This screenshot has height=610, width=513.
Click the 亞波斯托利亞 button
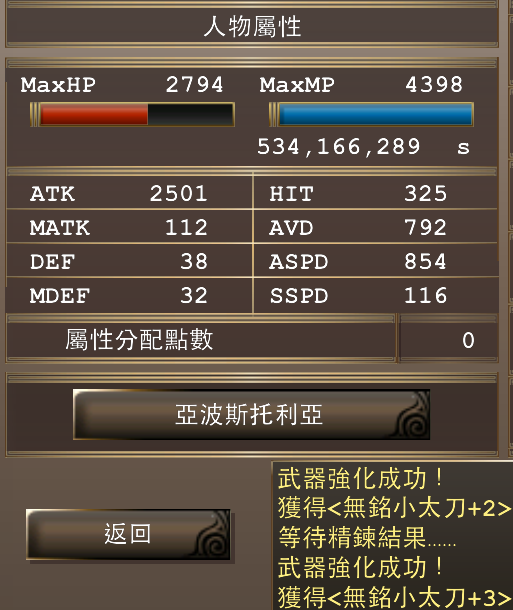[x=251, y=415]
